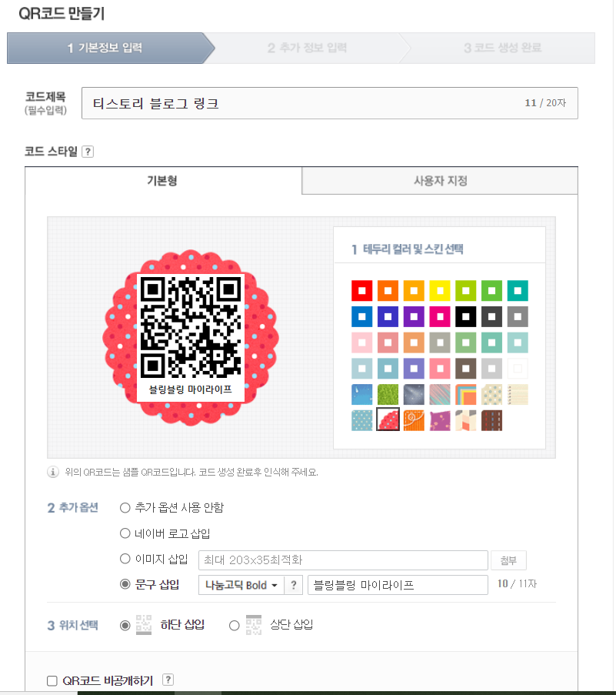Switch to the 사용자 지정 tab

coord(440,181)
